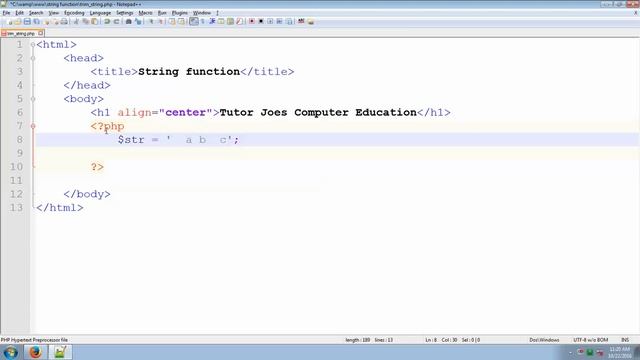Viewport: 640px width, 360px height.
Task: Close the trim_string.php tab with its X
Action: (41, 33)
